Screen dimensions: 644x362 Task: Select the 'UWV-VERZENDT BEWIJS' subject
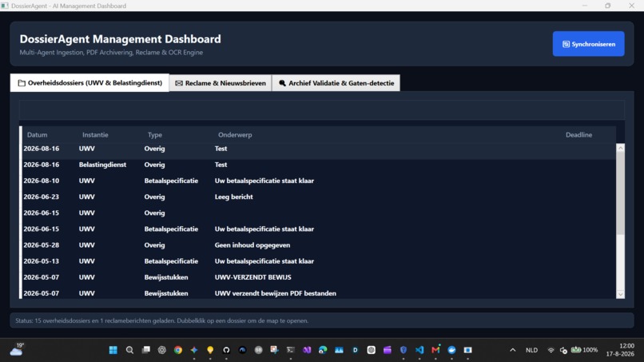tap(253, 277)
